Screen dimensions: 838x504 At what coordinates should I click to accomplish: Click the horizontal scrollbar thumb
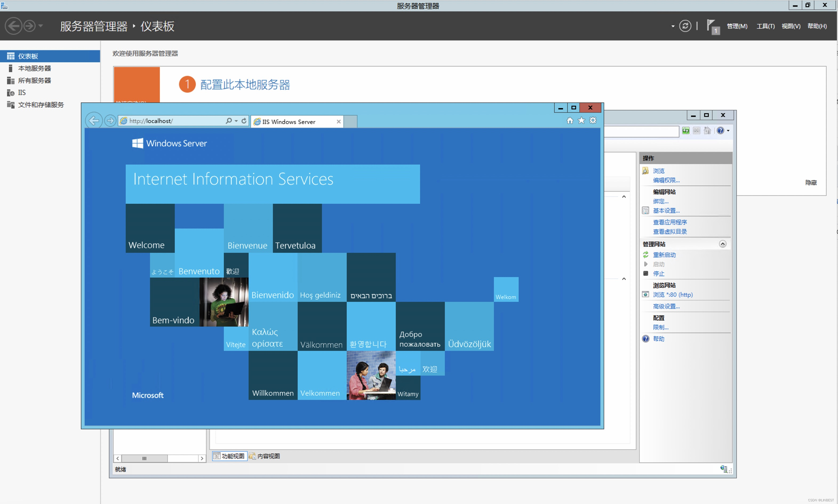point(144,458)
